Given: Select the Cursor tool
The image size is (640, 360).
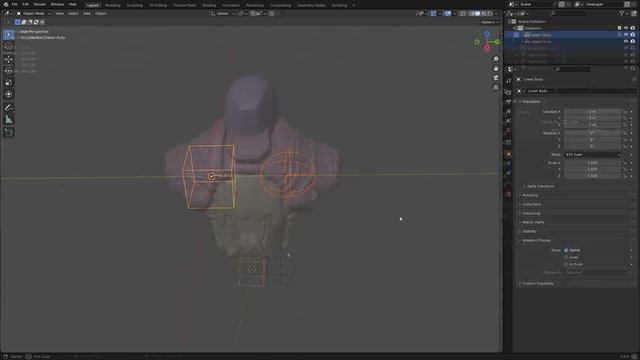Looking at the screenshot, I should coord(9,46).
